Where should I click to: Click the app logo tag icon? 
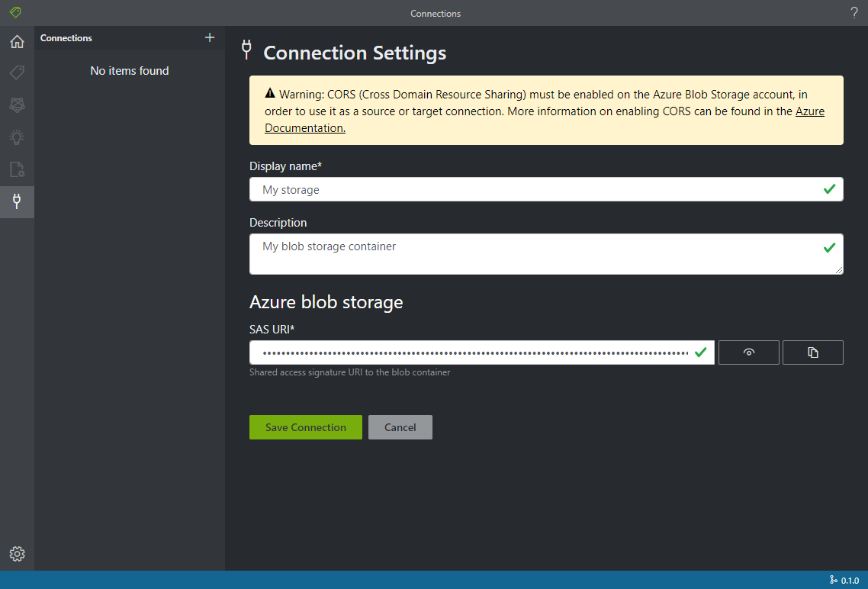[15, 12]
